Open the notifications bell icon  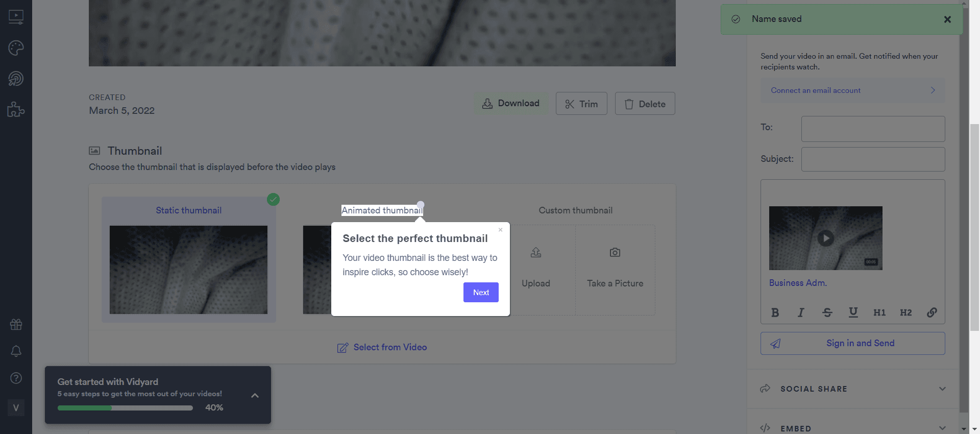point(16,351)
